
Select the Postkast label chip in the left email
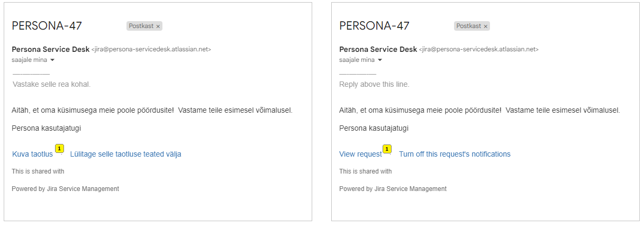point(141,26)
